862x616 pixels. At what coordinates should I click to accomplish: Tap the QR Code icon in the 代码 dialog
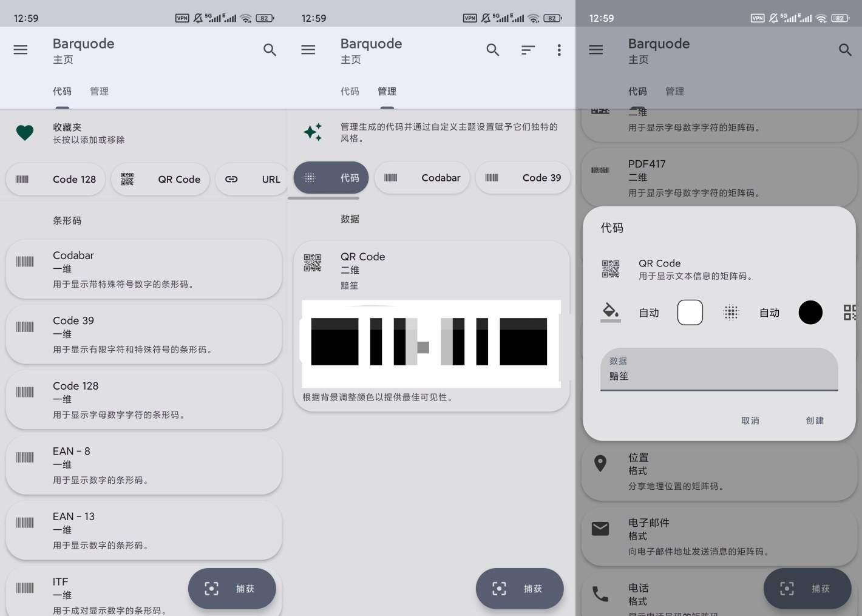pos(611,269)
